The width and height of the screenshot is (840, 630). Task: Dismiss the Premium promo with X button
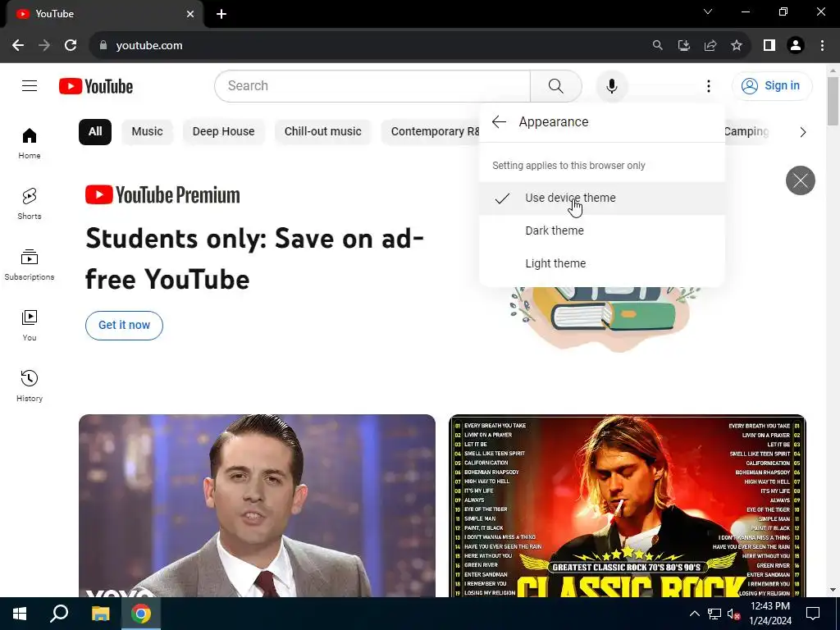pos(801,180)
